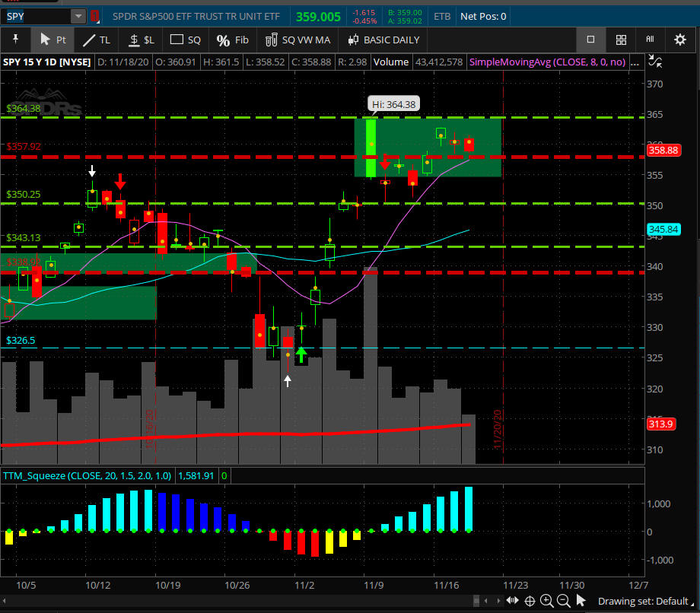Screen dimensions: 700x613
Task: Select the $326.5 cyan level label
Action: (x=21, y=341)
